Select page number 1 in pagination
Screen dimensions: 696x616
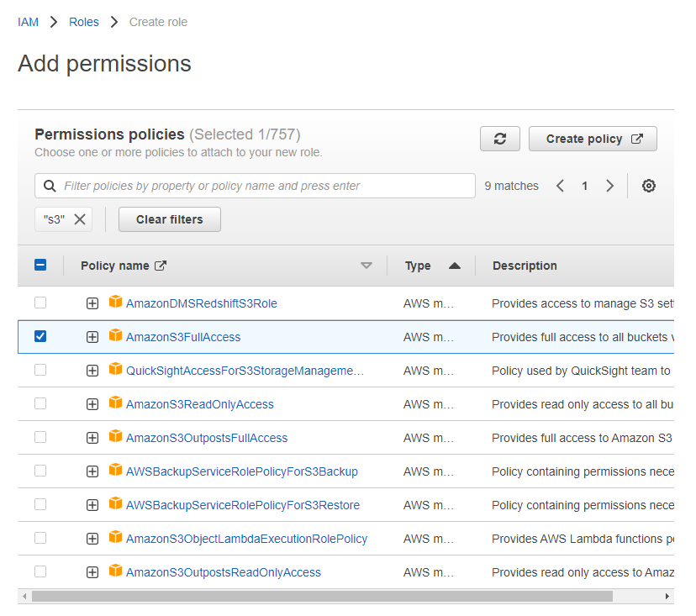click(584, 186)
